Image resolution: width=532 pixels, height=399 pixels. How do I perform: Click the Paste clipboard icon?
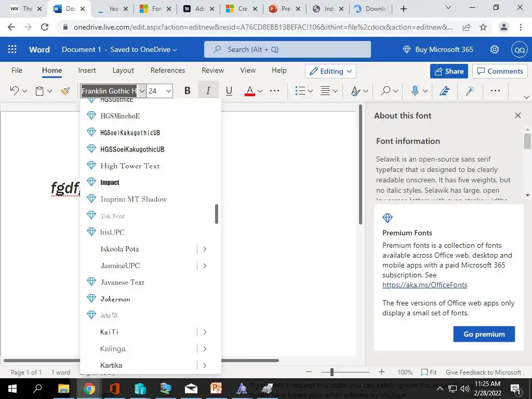pos(39,90)
